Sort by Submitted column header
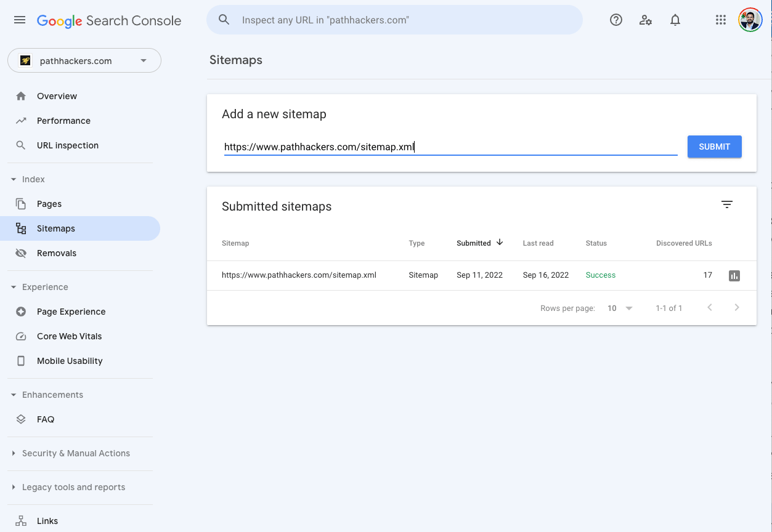This screenshot has width=772, height=532. pos(474,243)
